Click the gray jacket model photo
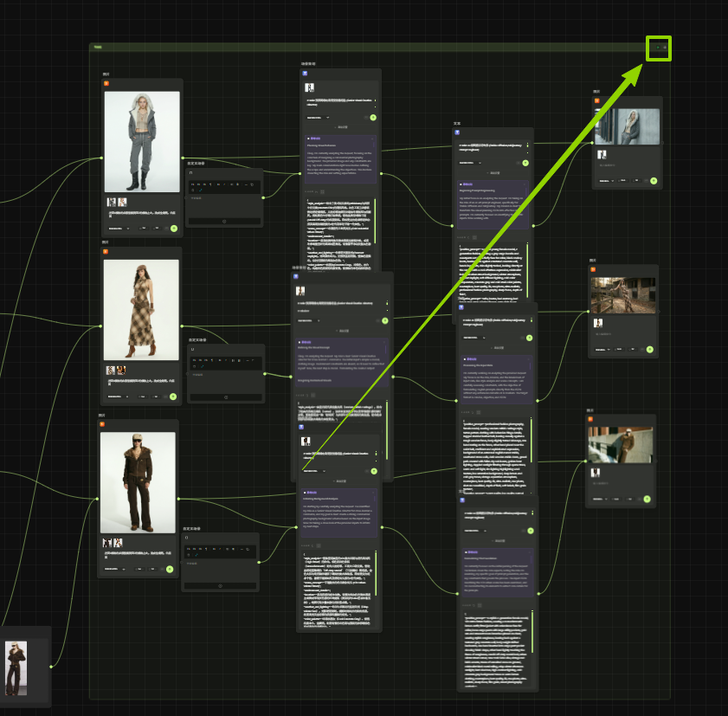This screenshot has height=716, width=728. click(x=142, y=141)
